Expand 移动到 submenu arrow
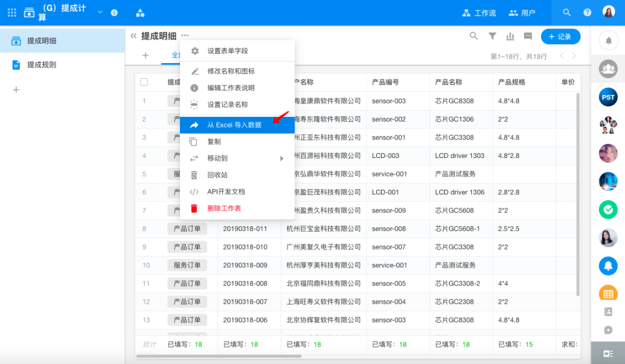This screenshot has height=364, width=625. [x=282, y=159]
